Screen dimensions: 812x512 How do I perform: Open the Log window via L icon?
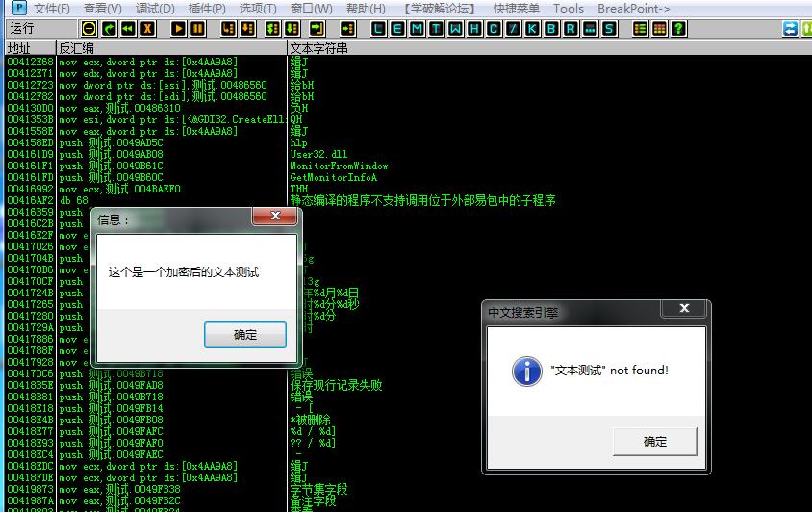coord(377,29)
